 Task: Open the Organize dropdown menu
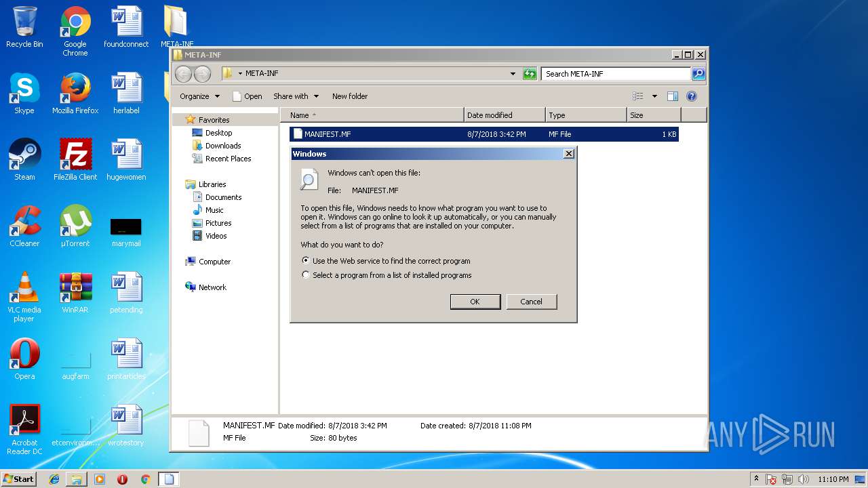tap(199, 96)
